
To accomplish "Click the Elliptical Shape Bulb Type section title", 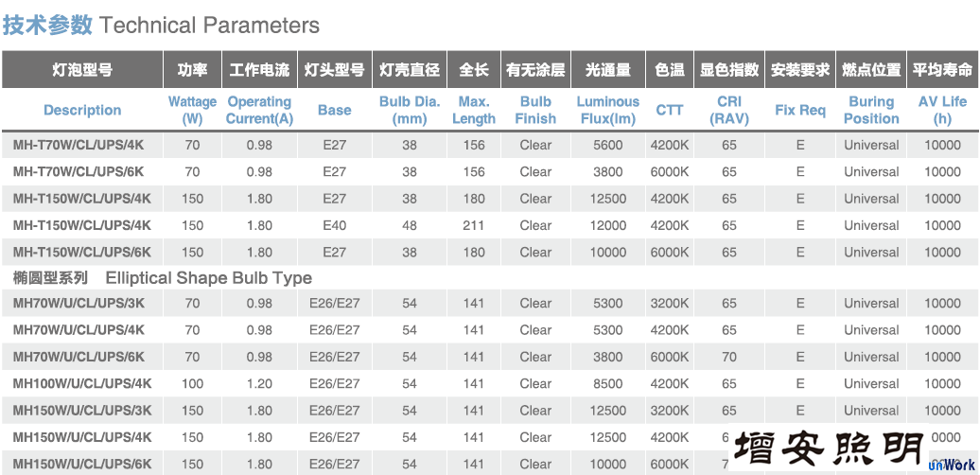I will tap(208, 278).
